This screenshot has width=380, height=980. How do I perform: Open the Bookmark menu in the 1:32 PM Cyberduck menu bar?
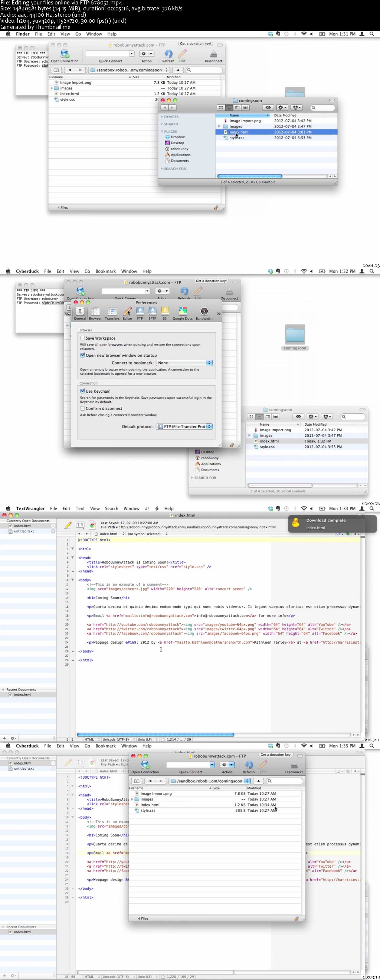pyautogui.click(x=105, y=271)
